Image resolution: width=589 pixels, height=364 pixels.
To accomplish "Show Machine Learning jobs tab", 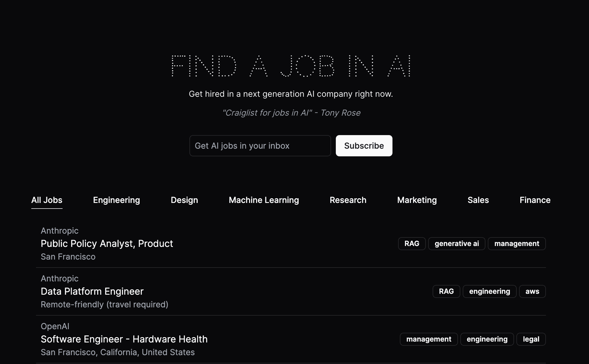I will (264, 200).
